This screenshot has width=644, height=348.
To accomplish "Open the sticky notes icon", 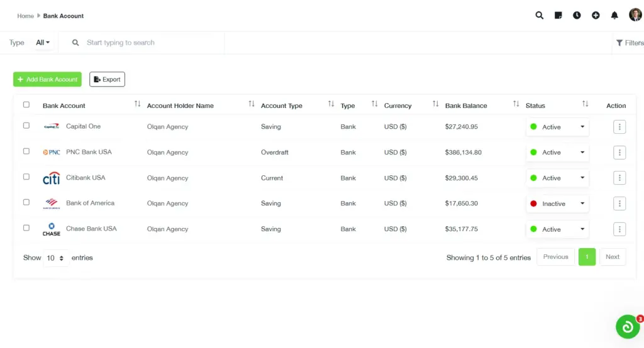I will [x=558, y=16].
